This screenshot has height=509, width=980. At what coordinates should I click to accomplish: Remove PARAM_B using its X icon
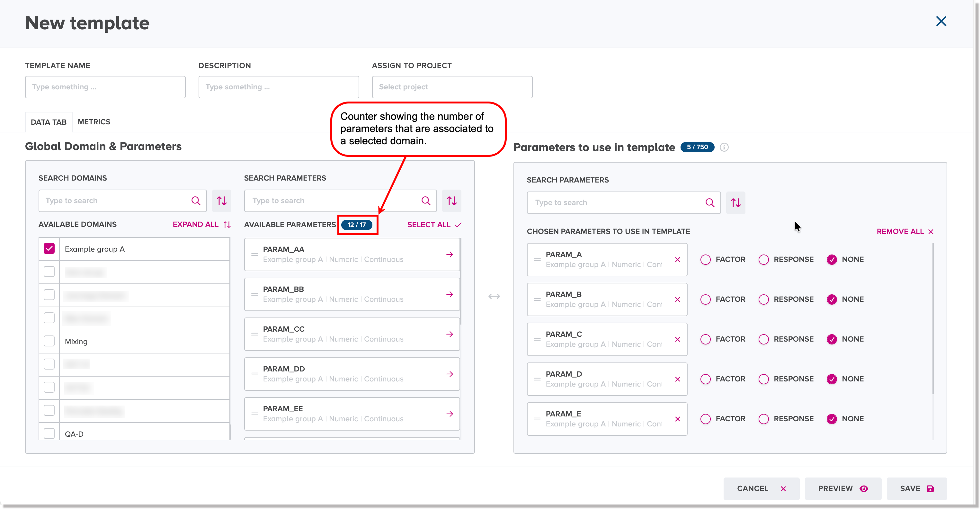[x=677, y=299]
